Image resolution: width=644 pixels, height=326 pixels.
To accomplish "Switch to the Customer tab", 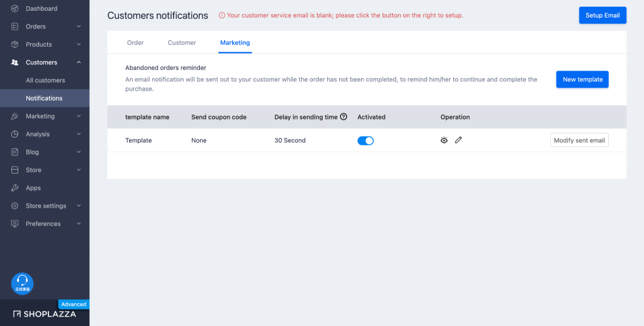I will (x=182, y=43).
